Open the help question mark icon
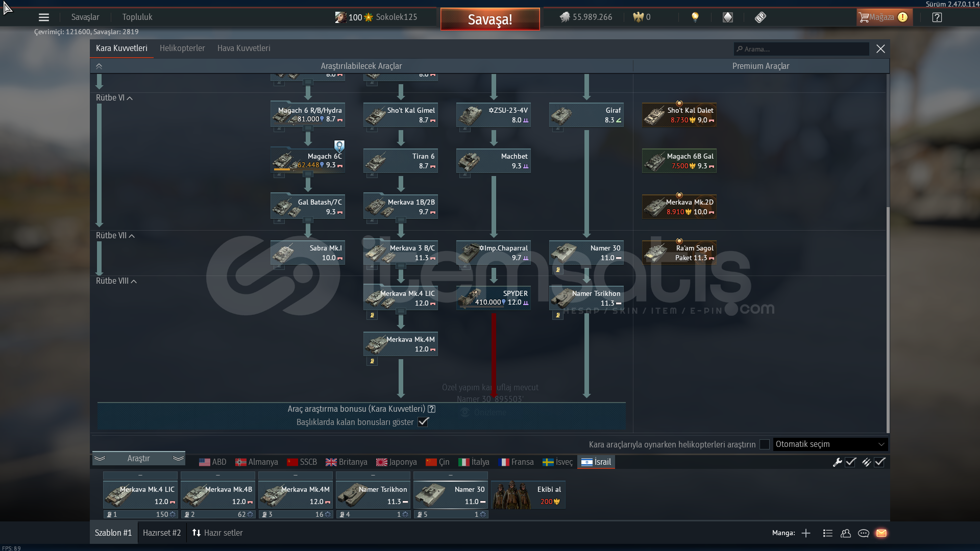 [937, 17]
